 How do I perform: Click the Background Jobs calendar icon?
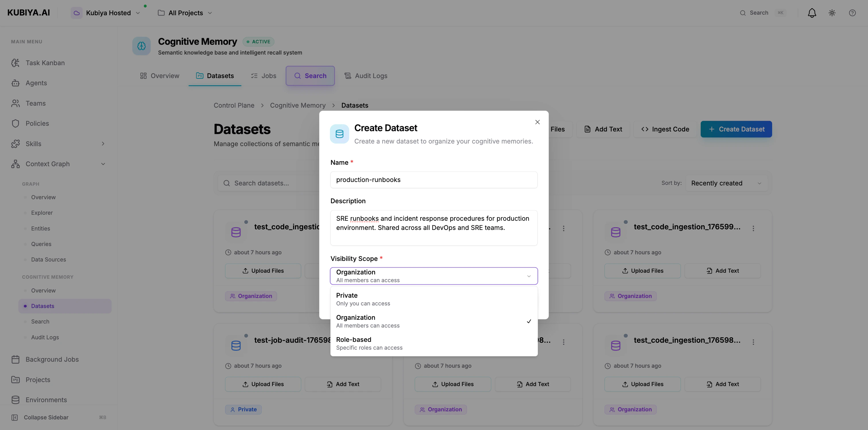click(x=15, y=359)
